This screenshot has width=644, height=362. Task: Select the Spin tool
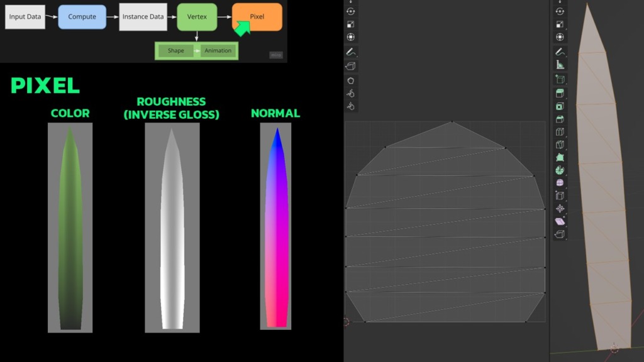[x=560, y=170]
